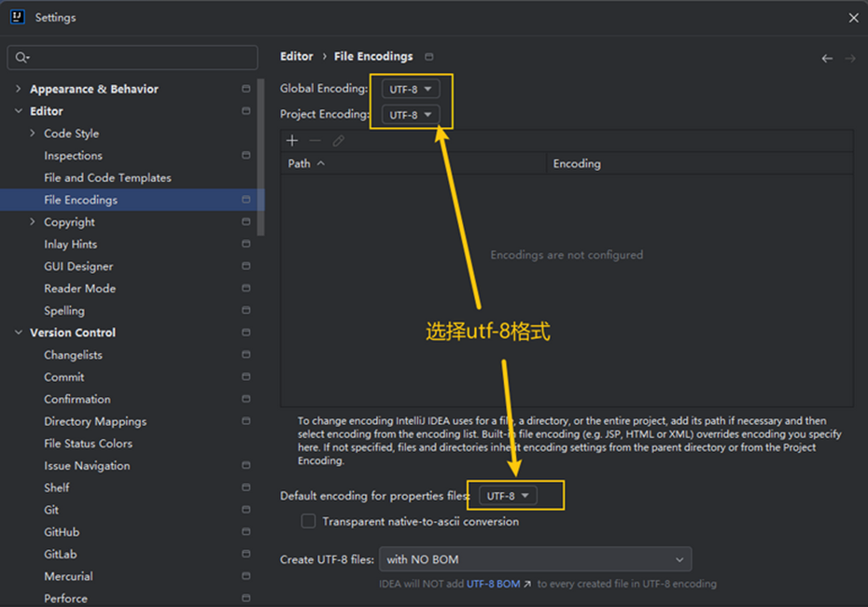The image size is (868, 607).
Task: Open the Git settings page
Action: 51,510
